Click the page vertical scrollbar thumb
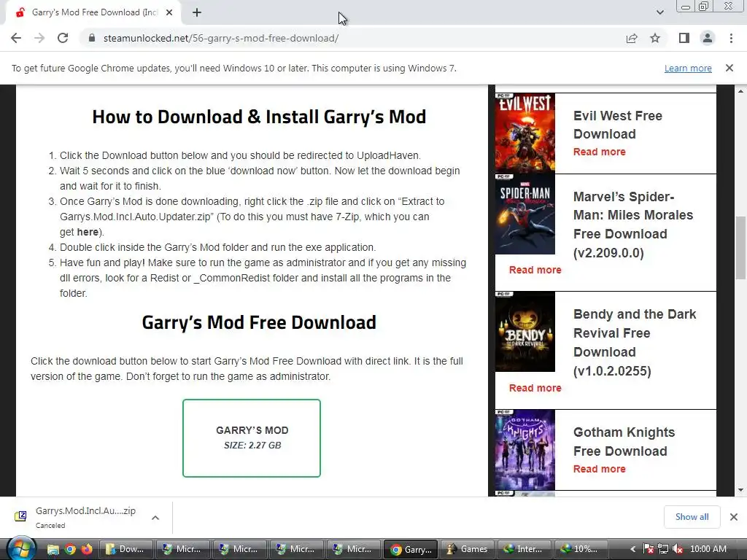Screen dimensions: 747x560 pos(740,248)
